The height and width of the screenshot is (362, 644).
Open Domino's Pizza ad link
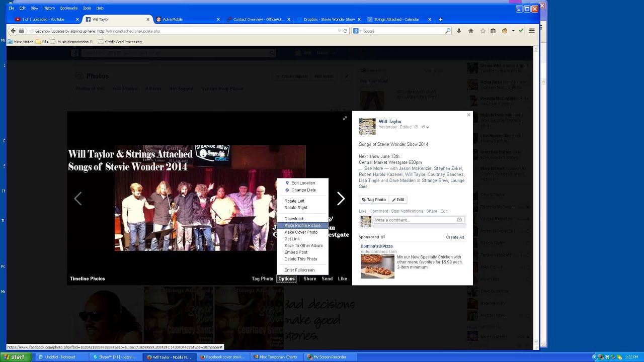pos(376,246)
